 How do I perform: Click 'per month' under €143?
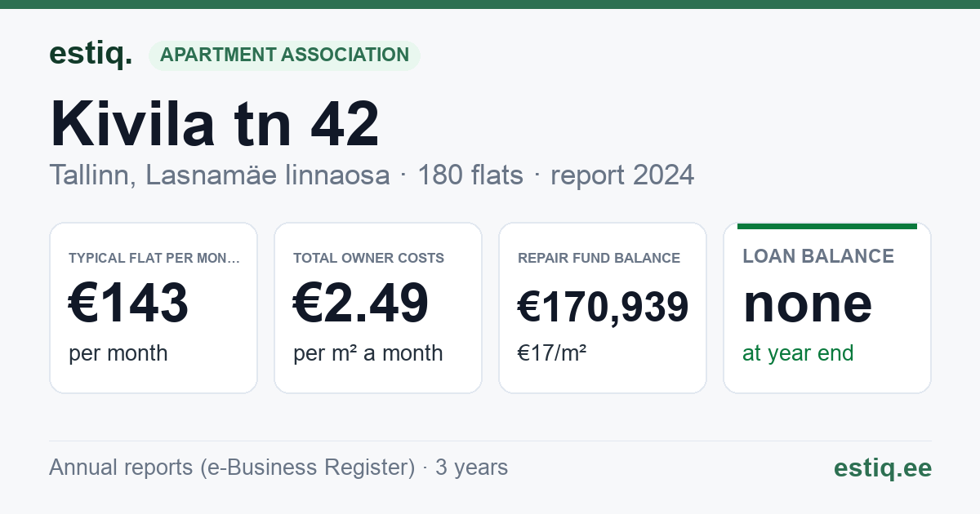point(118,353)
